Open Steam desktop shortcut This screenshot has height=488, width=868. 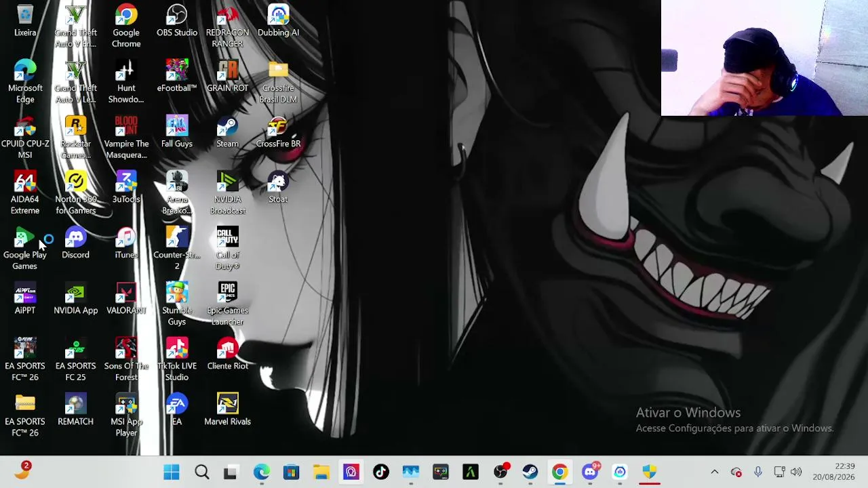[227, 132]
